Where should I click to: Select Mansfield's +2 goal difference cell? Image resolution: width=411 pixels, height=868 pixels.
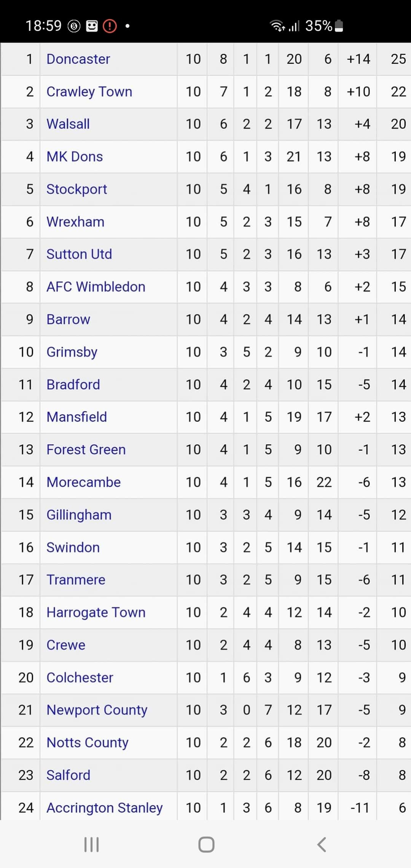(357, 417)
